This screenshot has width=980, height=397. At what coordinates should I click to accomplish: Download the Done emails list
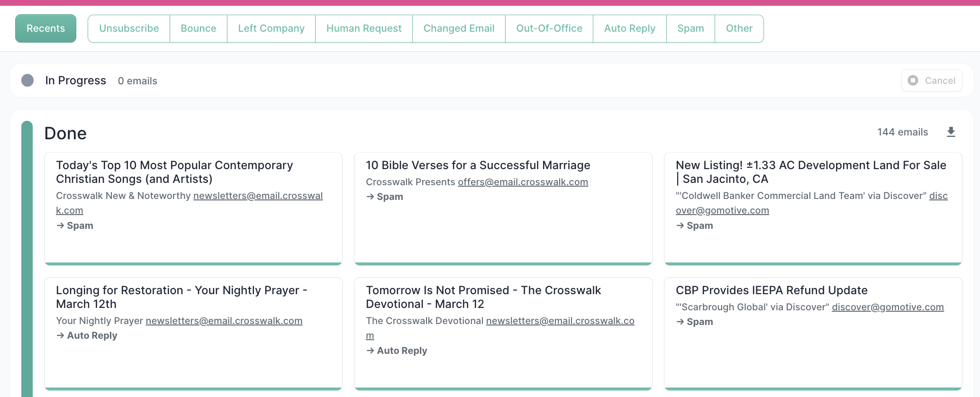(951, 132)
